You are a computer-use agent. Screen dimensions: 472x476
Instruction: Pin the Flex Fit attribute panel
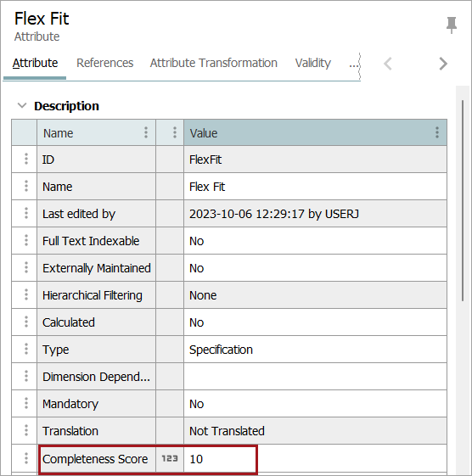pyautogui.click(x=452, y=25)
